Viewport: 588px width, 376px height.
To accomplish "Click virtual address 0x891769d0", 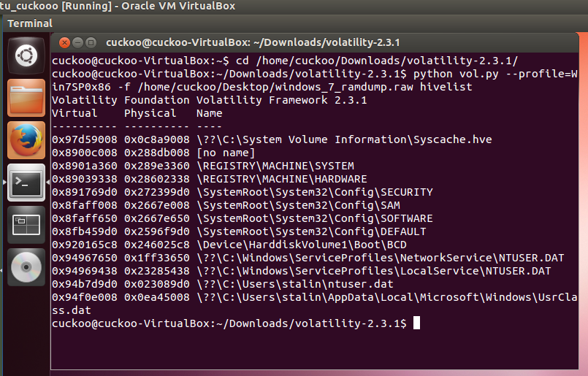I will point(85,192).
